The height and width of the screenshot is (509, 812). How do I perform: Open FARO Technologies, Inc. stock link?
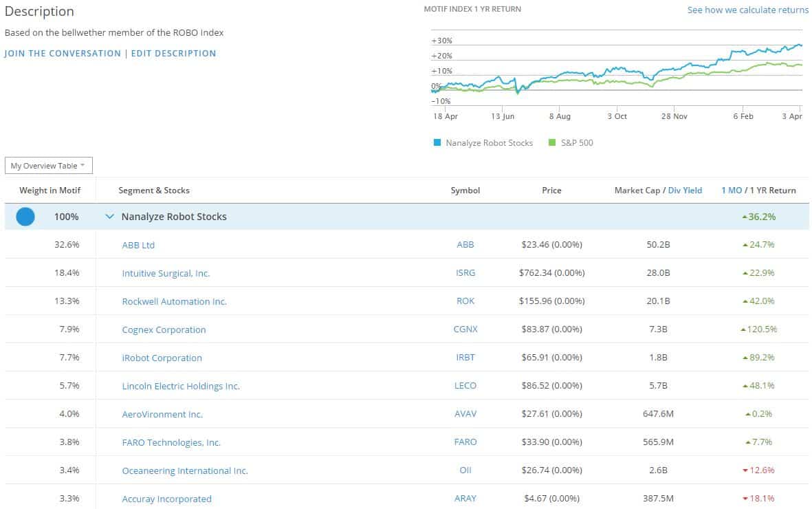click(171, 443)
